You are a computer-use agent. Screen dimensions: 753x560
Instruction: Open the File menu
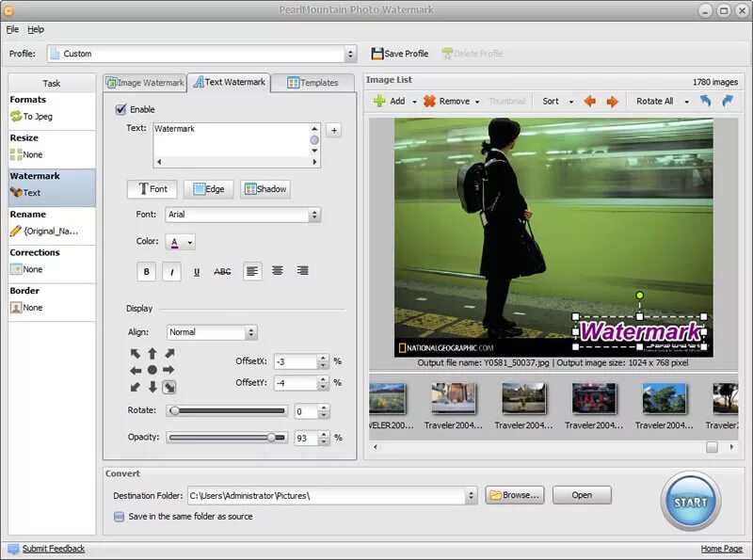pyautogui.click(x=12, y=29)
